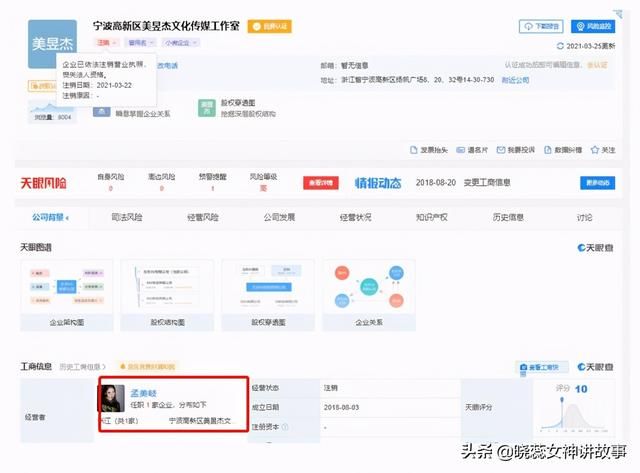Select the 公司背景 tab
This screenshot has height=473, width=640.
pos(50,217)
